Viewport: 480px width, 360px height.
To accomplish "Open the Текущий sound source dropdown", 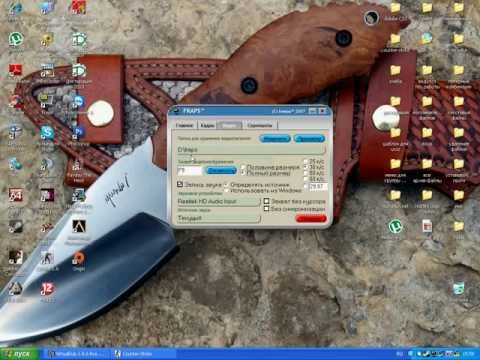I will pyautogui.click(x=219, y=218).
